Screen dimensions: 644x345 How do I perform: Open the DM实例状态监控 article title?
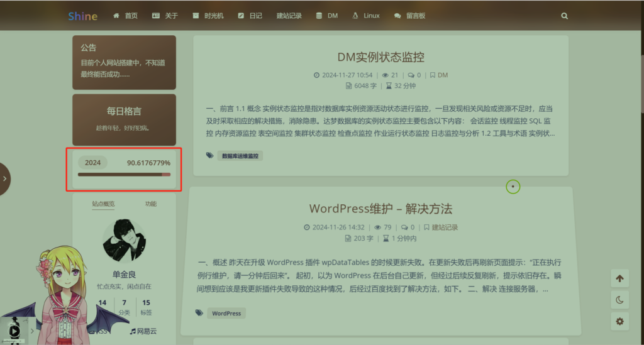pyautogui.click(x=380, y=57)
